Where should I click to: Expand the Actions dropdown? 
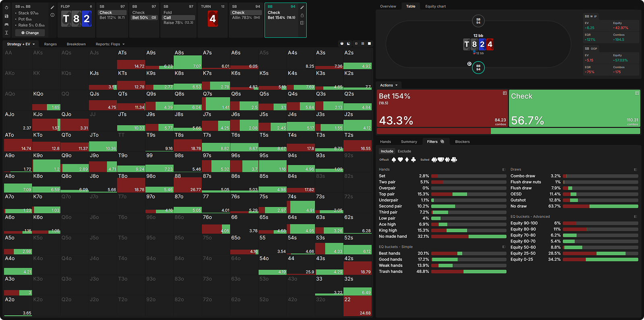(x=388, y=85)
